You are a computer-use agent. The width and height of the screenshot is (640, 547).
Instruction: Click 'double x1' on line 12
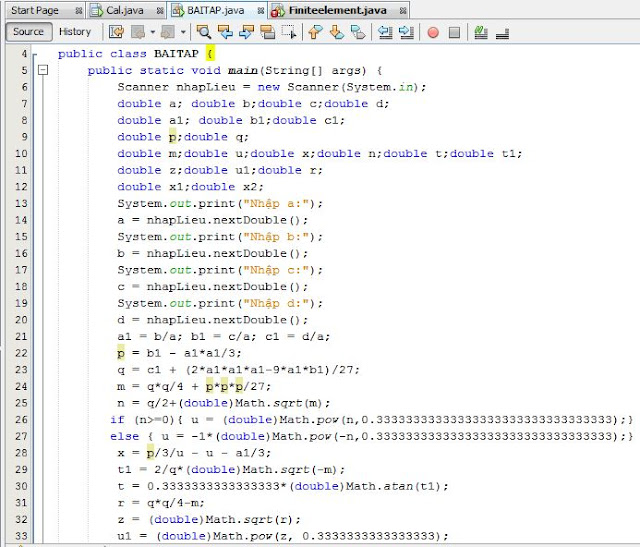pyautogui.click(x=150, y=187)
